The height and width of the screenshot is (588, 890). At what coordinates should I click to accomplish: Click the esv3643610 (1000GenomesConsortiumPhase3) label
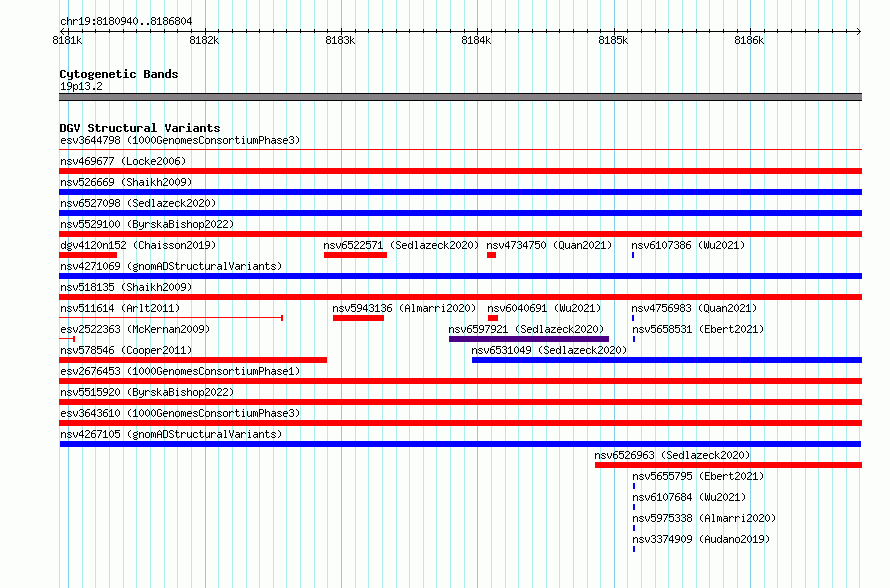180,413
